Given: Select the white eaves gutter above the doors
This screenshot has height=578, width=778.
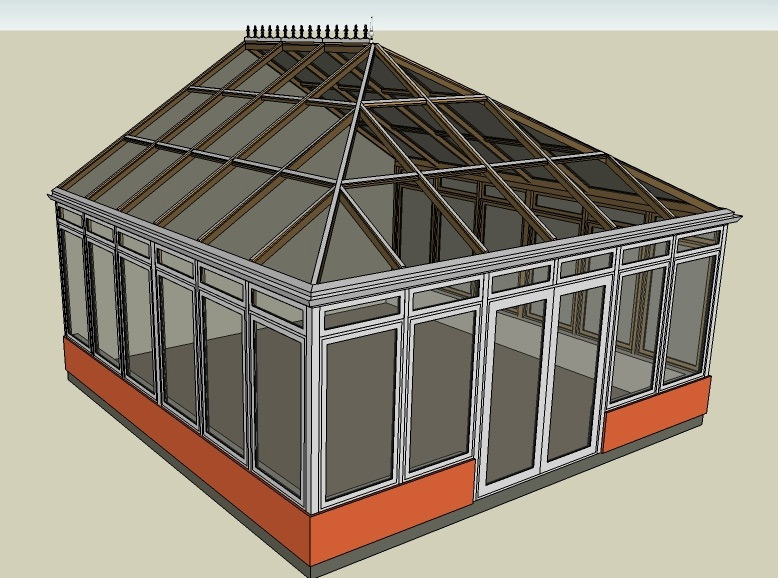Looking at the screenshot, I should point(540,251).
